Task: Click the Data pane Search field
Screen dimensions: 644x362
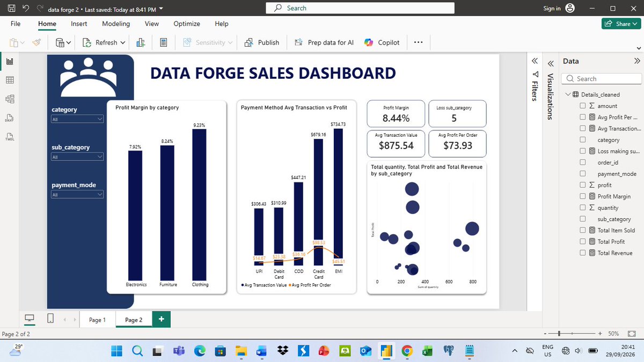Action: coord(602,78)
